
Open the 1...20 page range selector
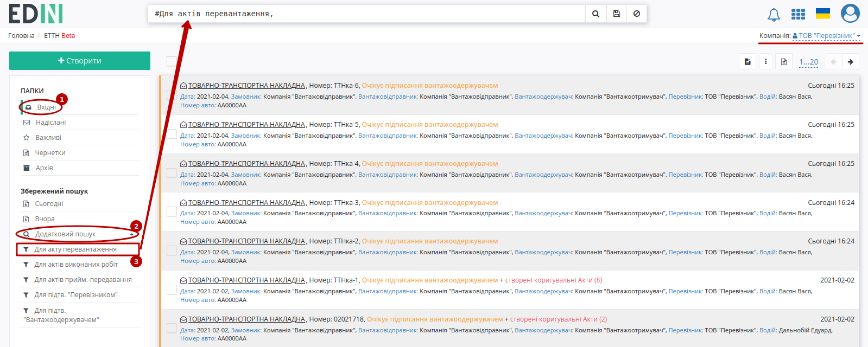click(x=809, y=62)
